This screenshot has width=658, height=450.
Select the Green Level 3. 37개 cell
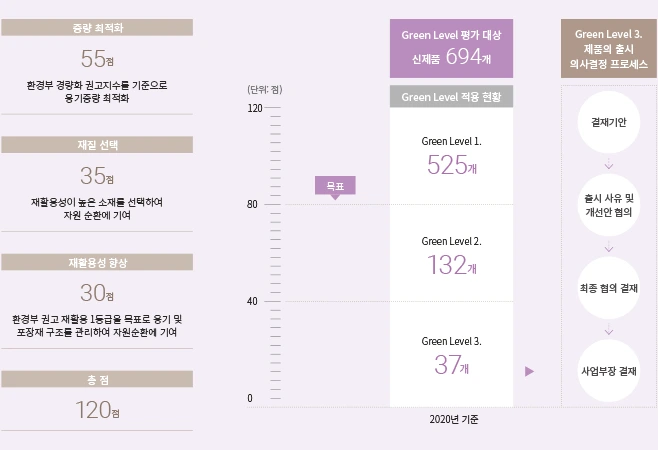(451, 354)
